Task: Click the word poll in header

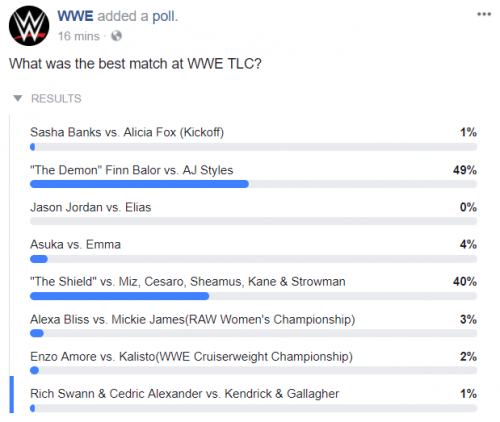Action: (164, 17)
